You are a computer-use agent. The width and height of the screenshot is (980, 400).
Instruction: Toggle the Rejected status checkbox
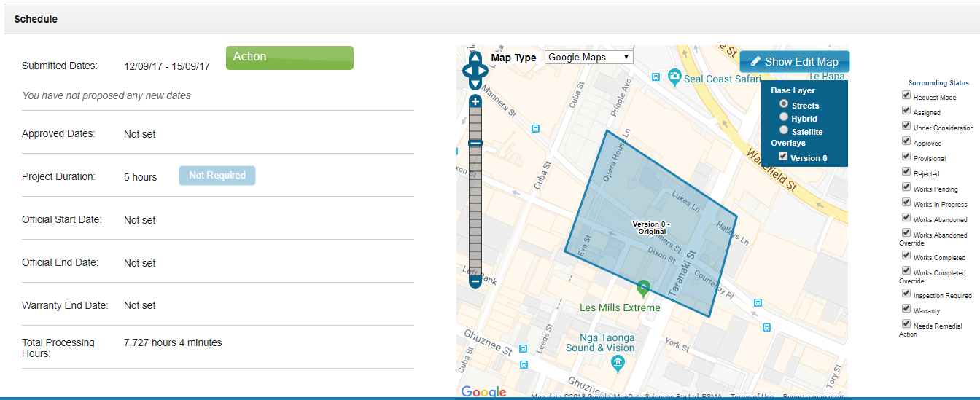906,172
